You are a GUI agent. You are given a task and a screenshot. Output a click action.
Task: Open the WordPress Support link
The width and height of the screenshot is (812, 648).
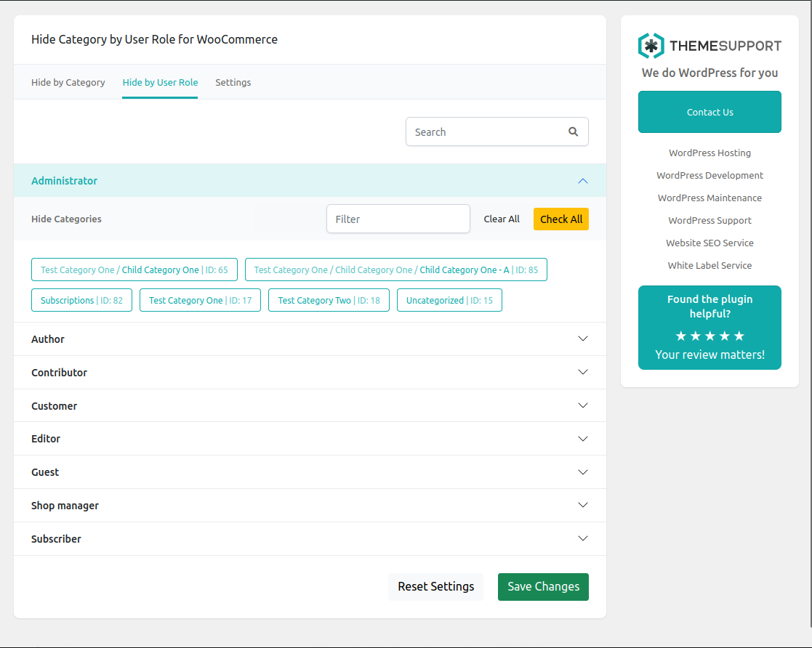coord(710,220)
